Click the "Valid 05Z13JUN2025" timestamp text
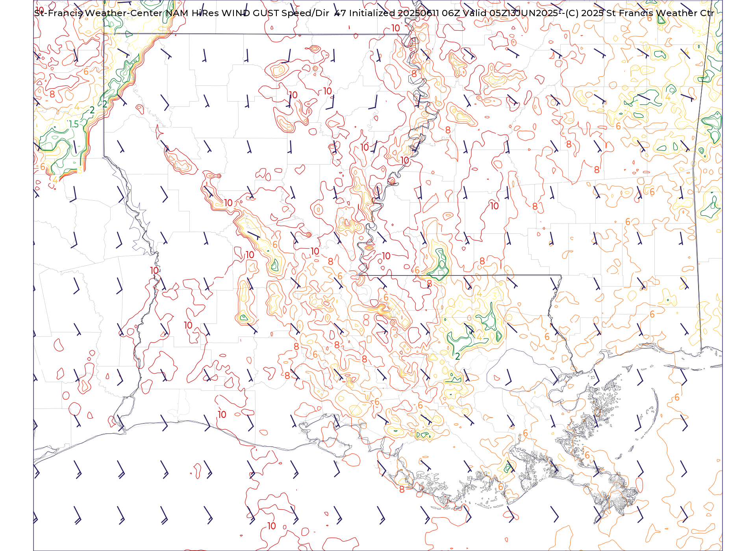Viewport: 756px width, 551px height. [x=510, y=13]
